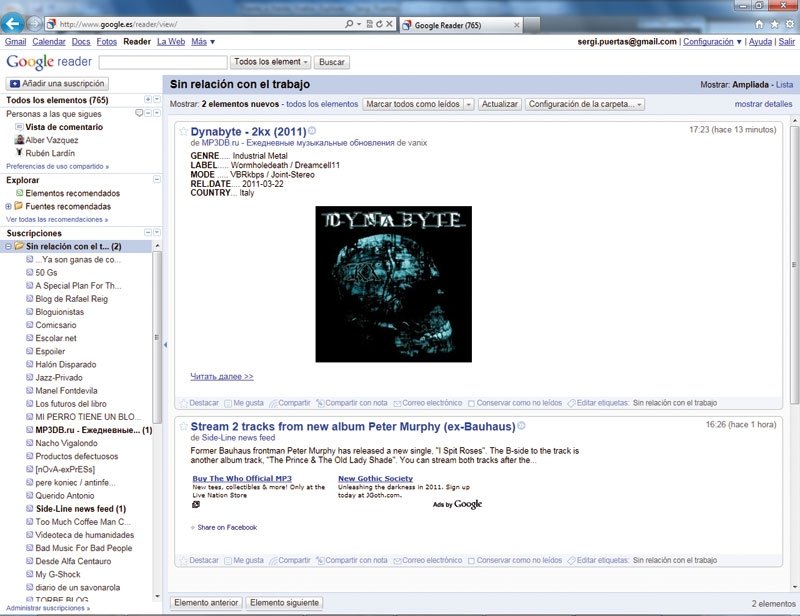Open Configuración de la carpeta dropdown

(585, 104)
